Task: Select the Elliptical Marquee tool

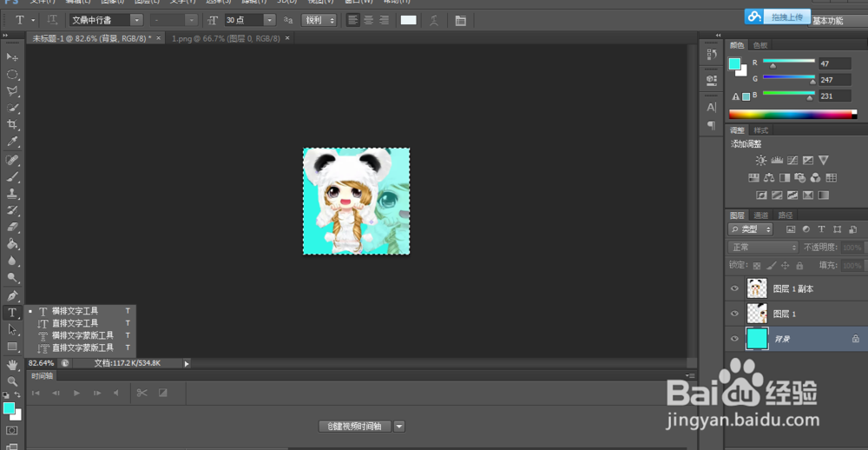Action: pyautogui.click(x=12, y=74)
